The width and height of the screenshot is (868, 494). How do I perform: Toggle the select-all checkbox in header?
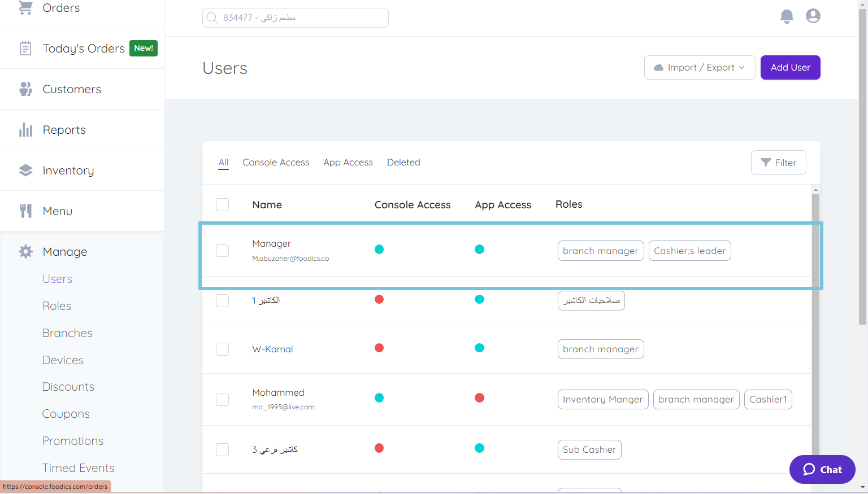coord(223,204)
